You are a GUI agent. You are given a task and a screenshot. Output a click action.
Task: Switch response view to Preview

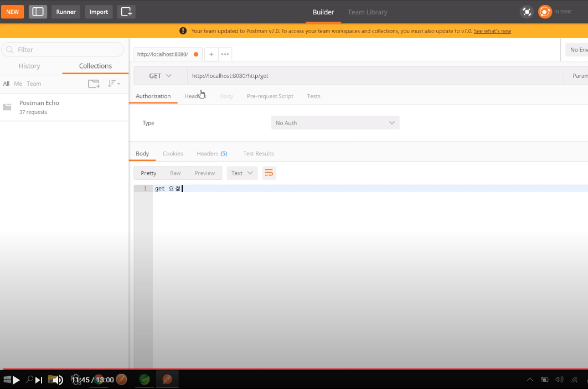pos(205,173)
